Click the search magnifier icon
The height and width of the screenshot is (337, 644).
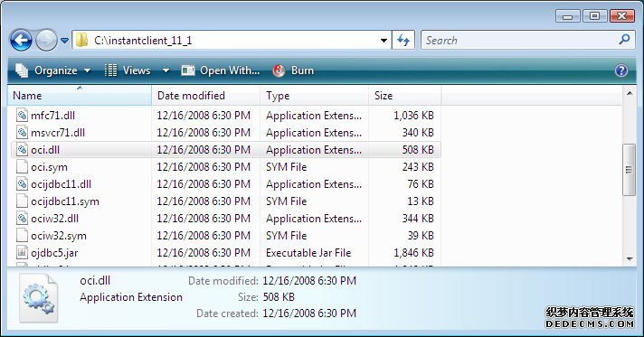[624, 40]
